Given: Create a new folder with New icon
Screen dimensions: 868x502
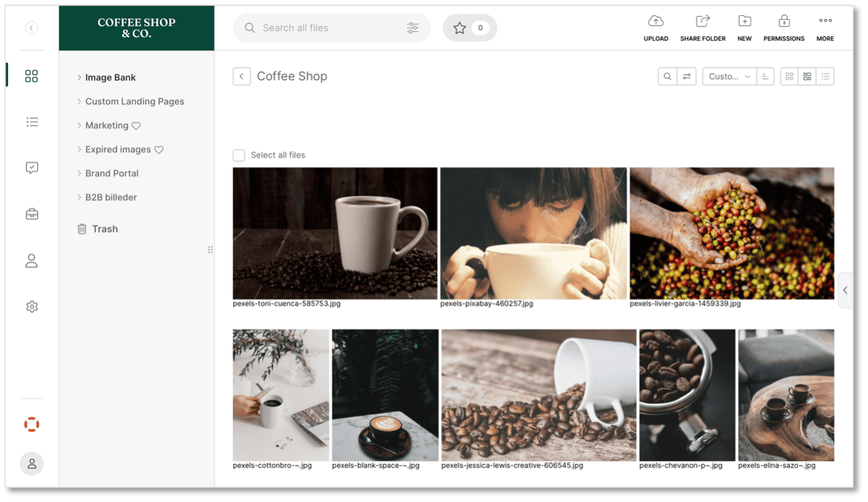Looking at the screenshot, I should click(x=744, y=22).
